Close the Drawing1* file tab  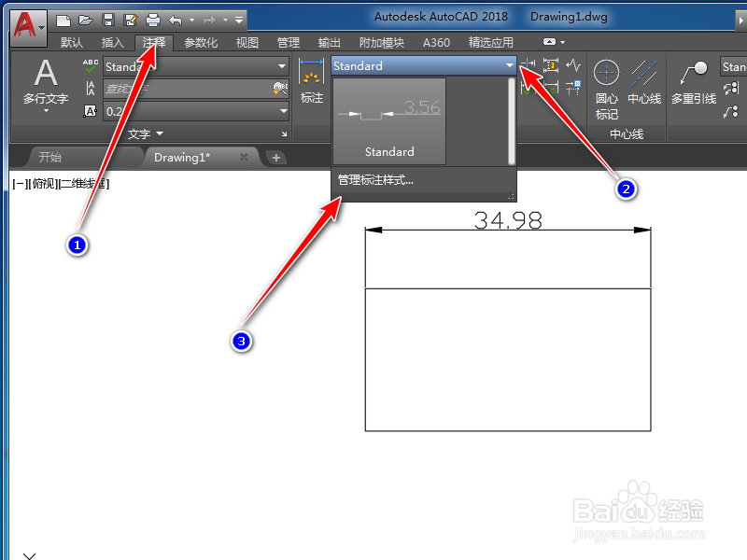click(x=244, y=157)
